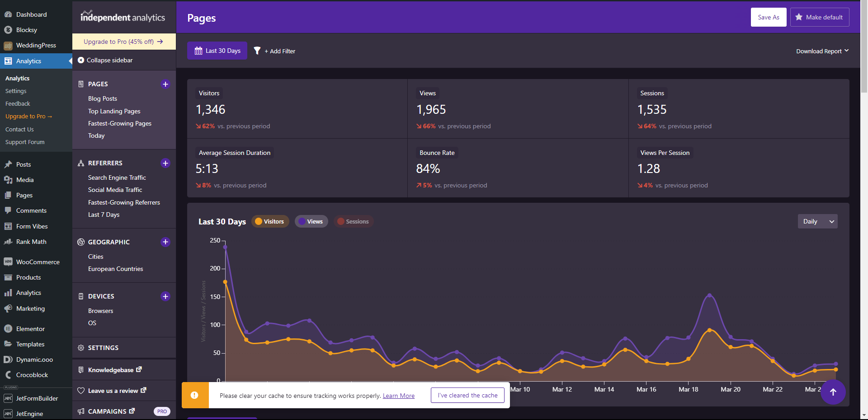Open Top Landing Pages report
This screenshot has height=420, width=868.
pyautogui.click(x=114, y=111)
